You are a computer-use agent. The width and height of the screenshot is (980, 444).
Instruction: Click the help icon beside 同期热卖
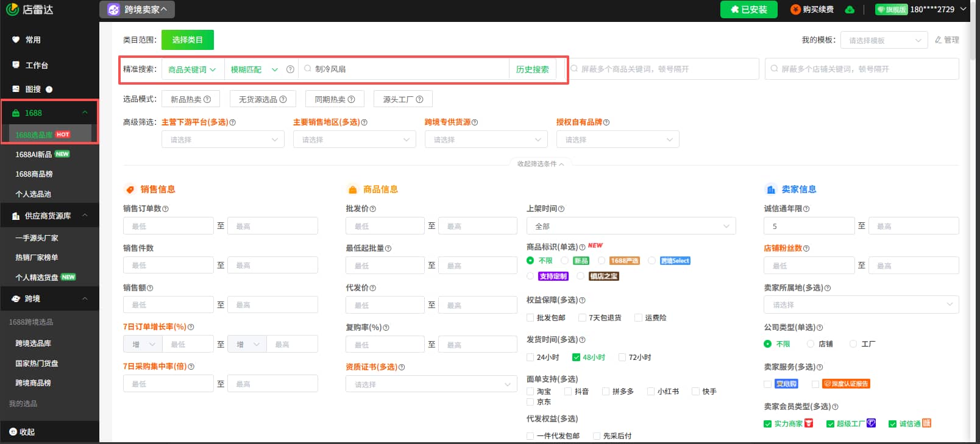[x=351, y=99]
